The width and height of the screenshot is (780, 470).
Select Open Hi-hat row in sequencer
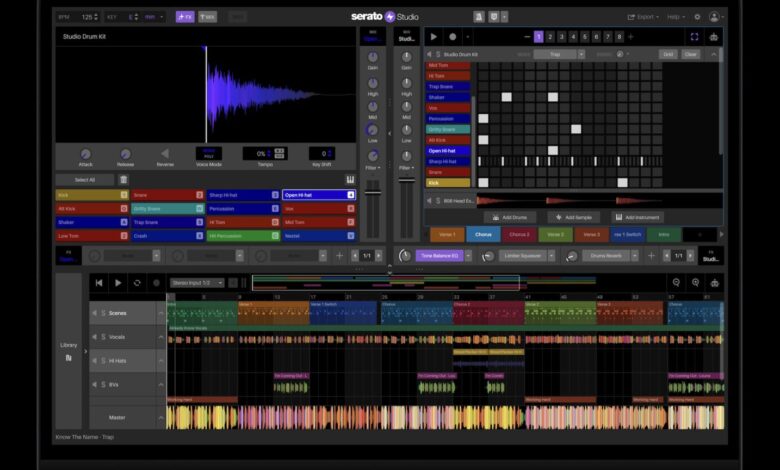click(448, 151)
